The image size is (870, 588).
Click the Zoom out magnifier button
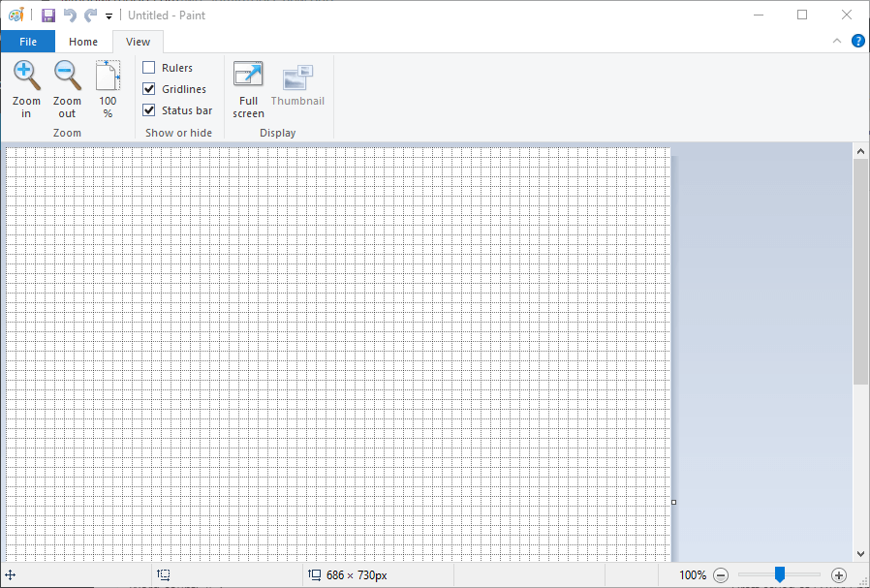67,89
